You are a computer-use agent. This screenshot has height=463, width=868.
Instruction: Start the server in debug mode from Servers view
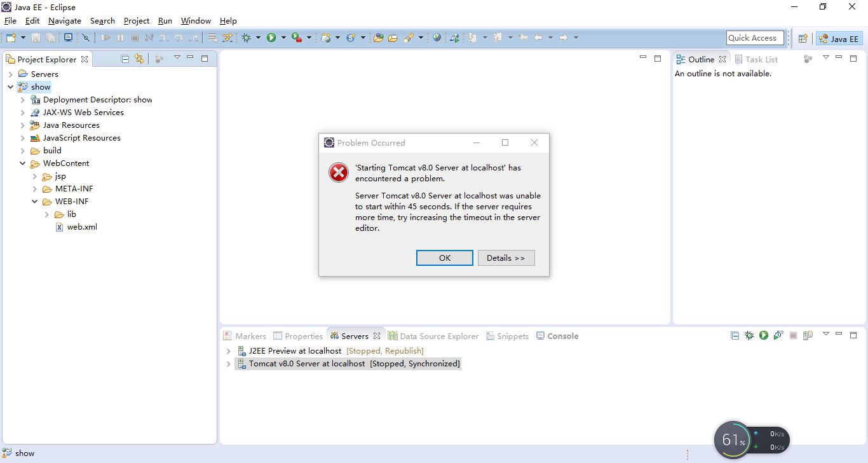[749, 335]
